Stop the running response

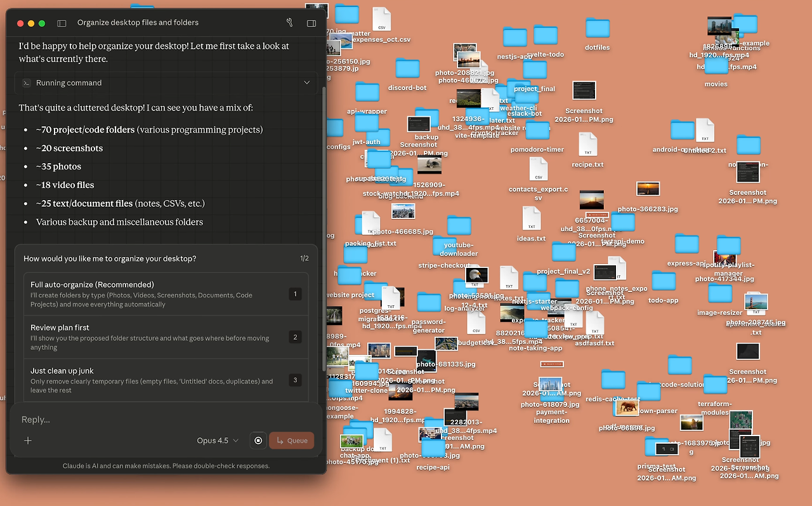click(258, 441)
